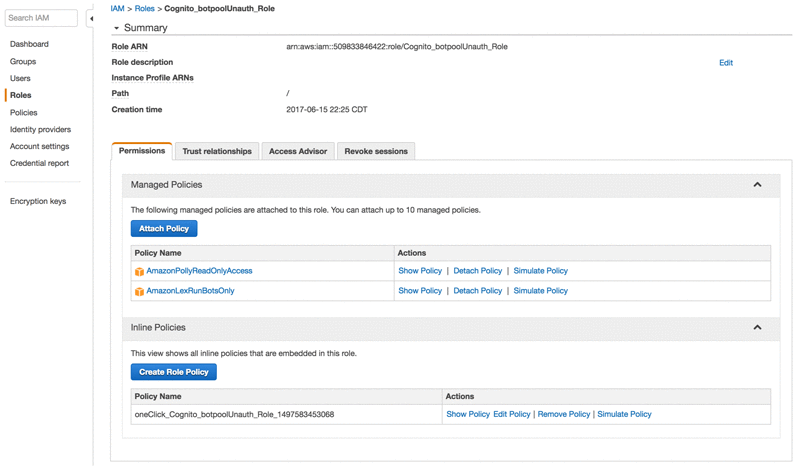800x466 pixels.
Task: Click the Create Role Policy button
Action: (x=173, y=372)
